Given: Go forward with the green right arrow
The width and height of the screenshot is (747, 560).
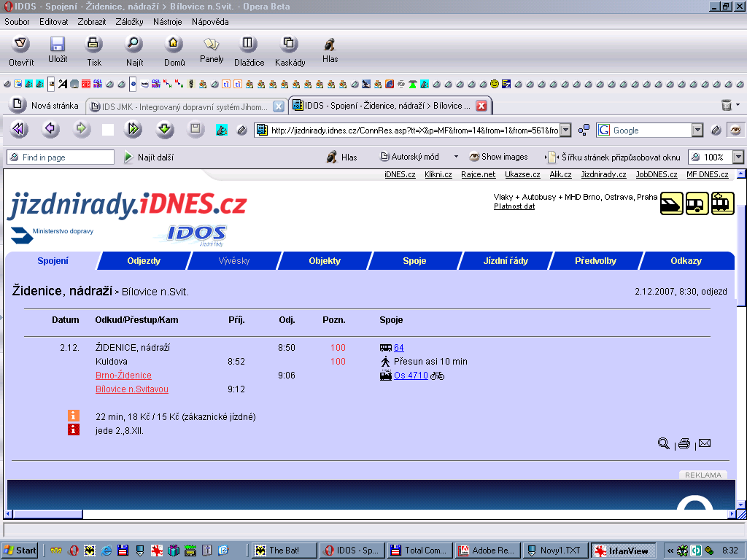Looking at the screenshot, I should [82, 129].
